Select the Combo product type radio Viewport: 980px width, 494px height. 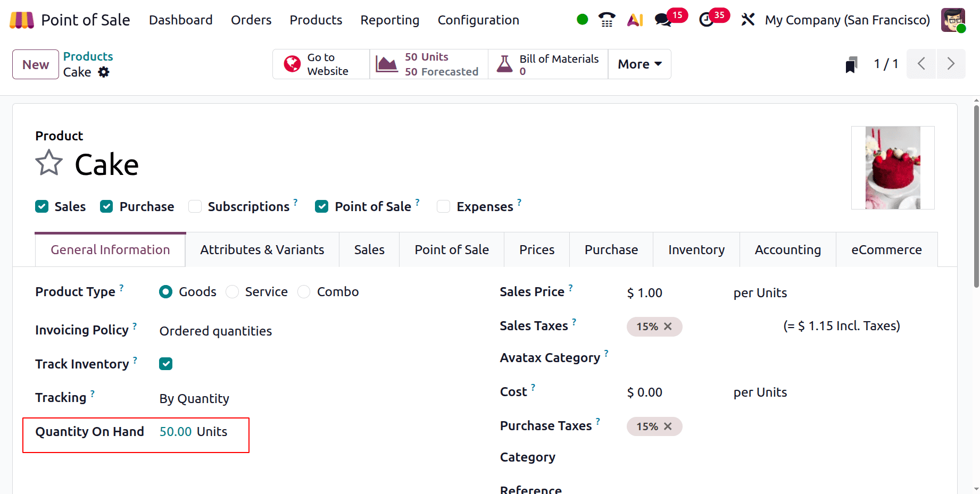click(304, 292)
